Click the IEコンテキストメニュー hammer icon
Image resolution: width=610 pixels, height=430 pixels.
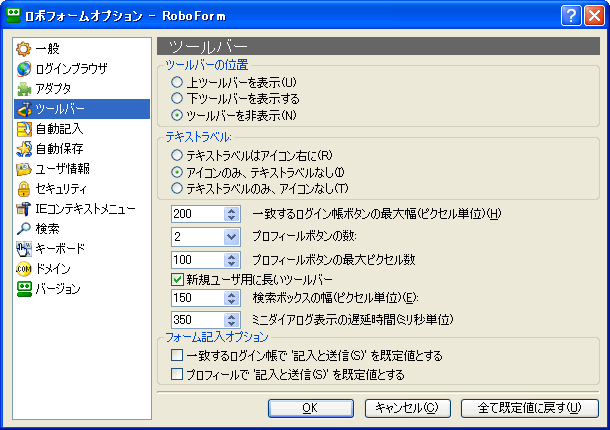[23, 209]
